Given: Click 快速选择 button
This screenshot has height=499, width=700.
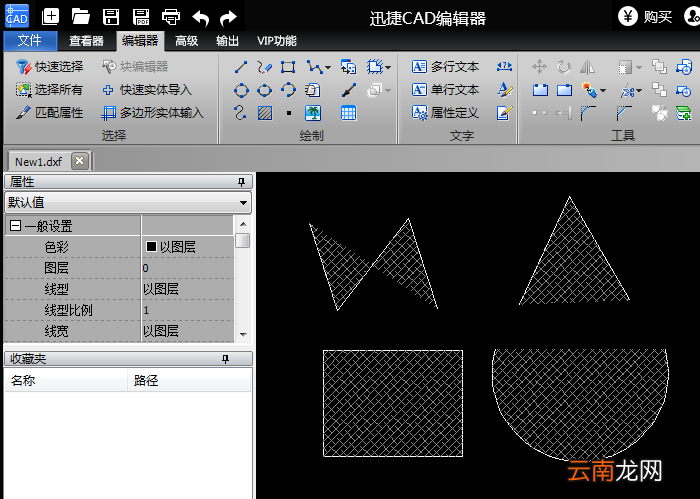Looking at the screenshot, I should tap(50, 67).
